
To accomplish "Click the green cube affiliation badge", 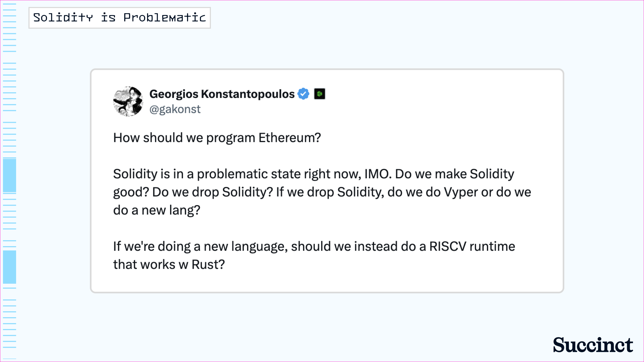I will coord(320,94).
